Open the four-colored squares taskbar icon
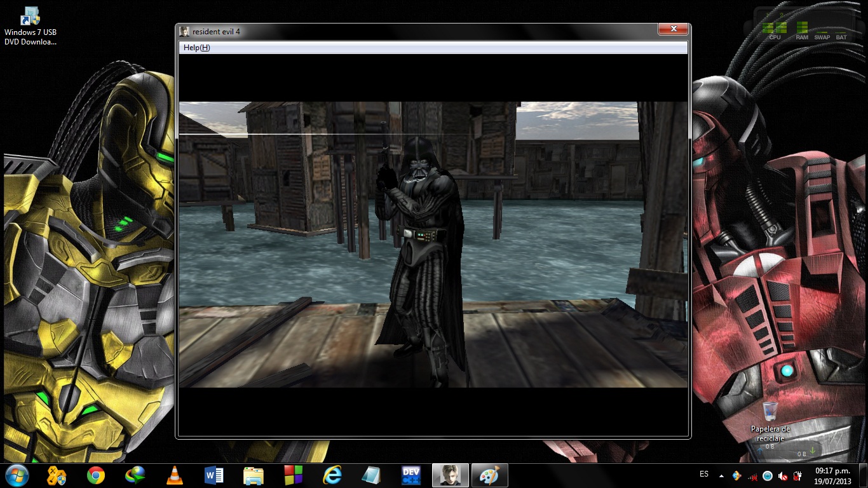 [x=293, y=475]
